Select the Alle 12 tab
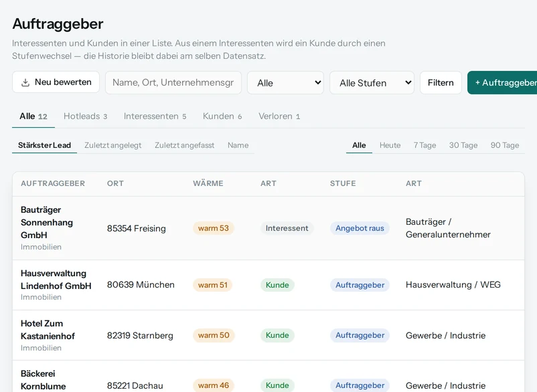The image size is (537, 392). pos(33,116)
